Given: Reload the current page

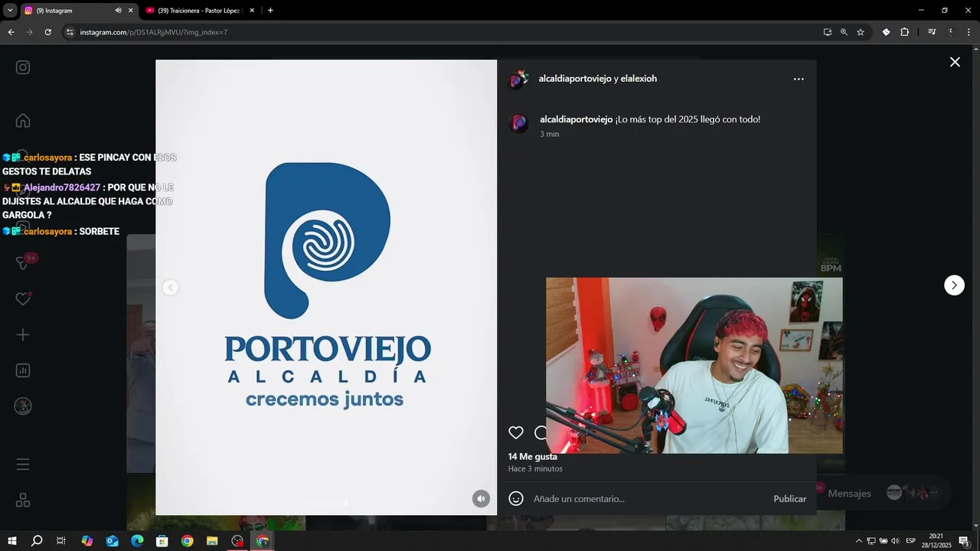Looking at the screenshot, I should coord(47,32).
